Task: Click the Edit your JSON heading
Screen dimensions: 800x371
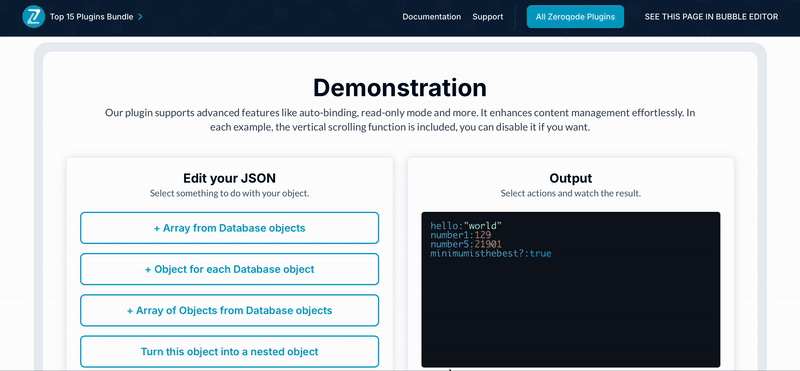Action: point(230,178)
